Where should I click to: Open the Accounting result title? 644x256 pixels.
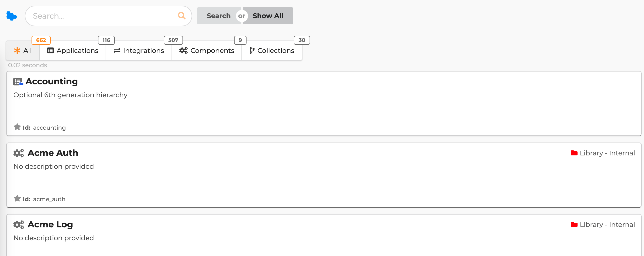tap(52, 82)
